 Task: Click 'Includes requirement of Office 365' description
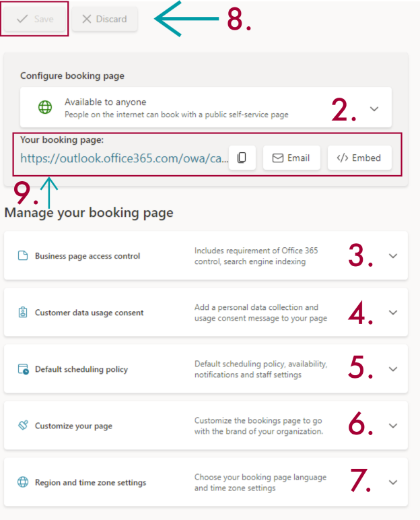(256, 256)
